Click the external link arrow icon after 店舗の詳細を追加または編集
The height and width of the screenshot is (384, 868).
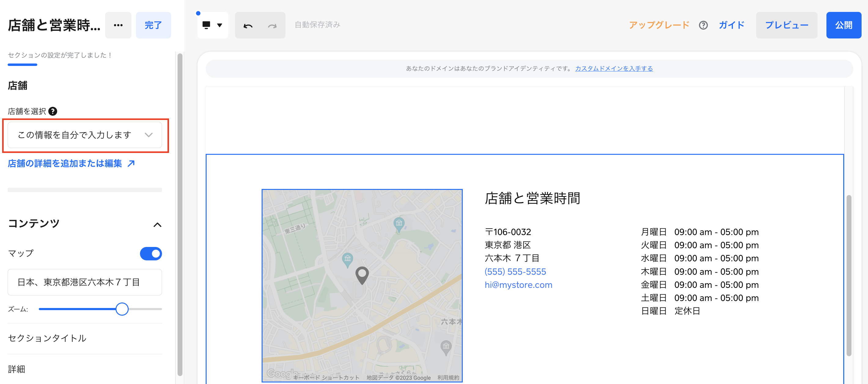(x=131, y=164)
